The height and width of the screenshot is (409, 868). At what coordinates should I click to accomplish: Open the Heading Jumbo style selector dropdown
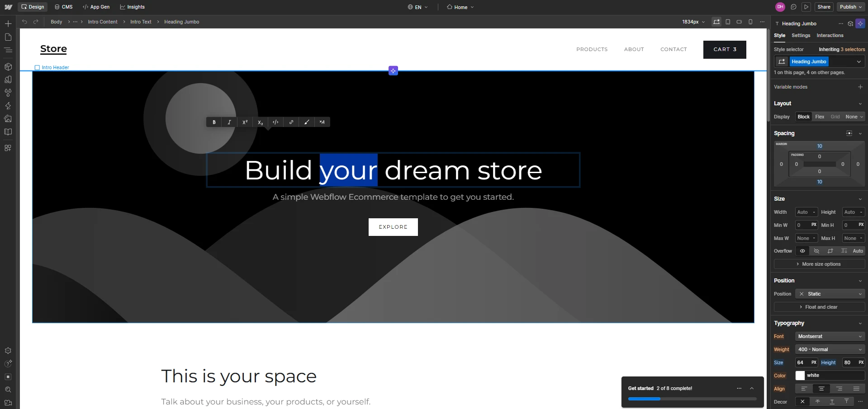859,61
